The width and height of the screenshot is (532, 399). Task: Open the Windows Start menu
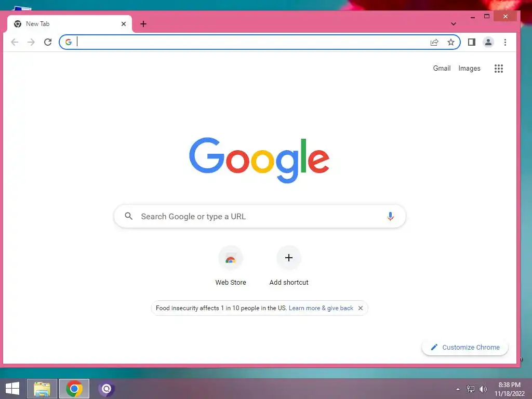(12, 389)
